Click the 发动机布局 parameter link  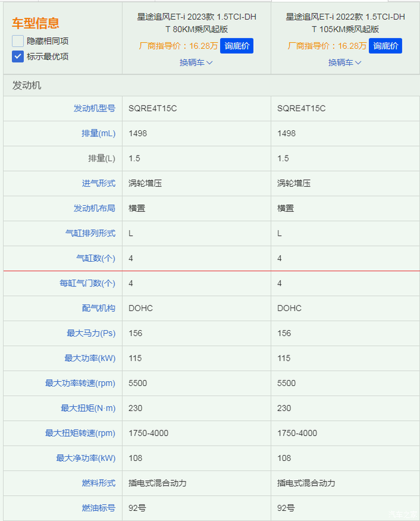(94, 208)
